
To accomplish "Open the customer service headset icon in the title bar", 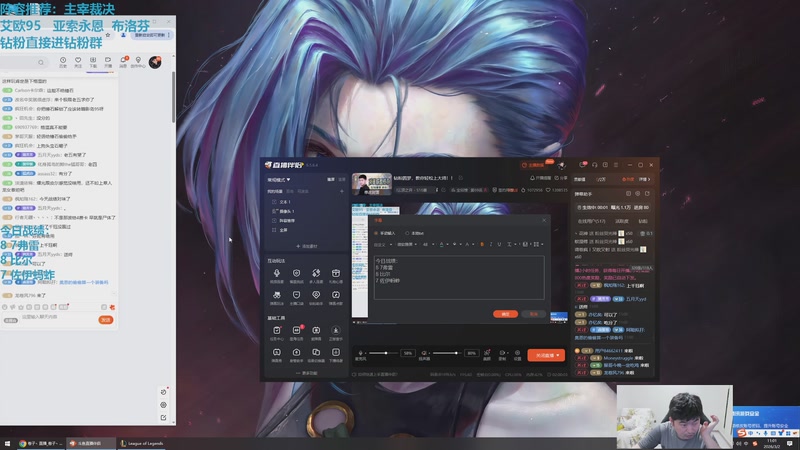I will [x=594, y=165].
